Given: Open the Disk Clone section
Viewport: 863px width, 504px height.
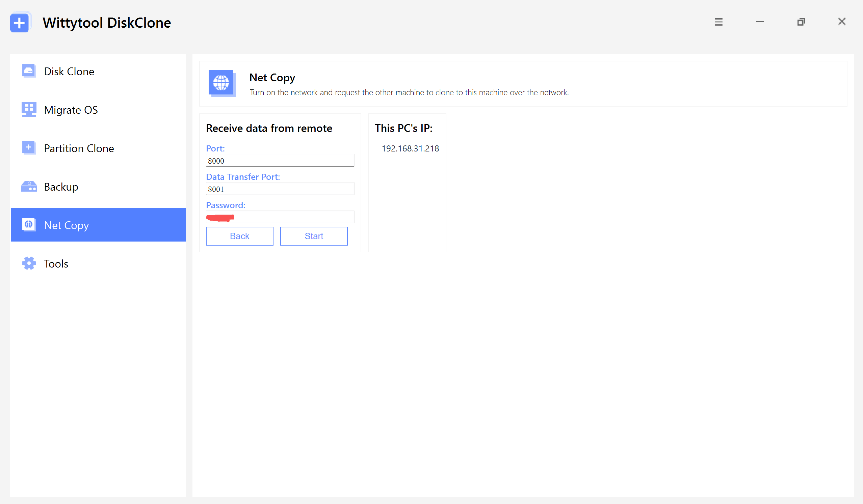Looking at the screenshot, I should click(x=98, y=71).
